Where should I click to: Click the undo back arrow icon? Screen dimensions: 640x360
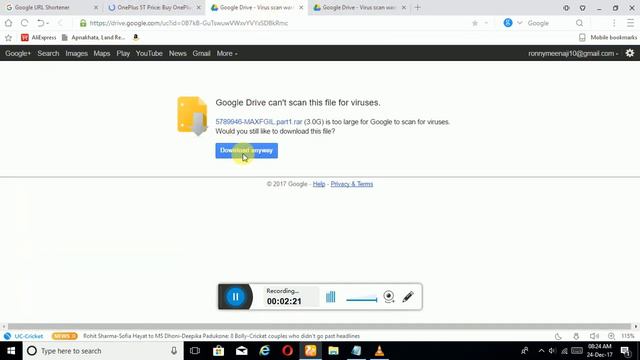click(x=40, y=23)
